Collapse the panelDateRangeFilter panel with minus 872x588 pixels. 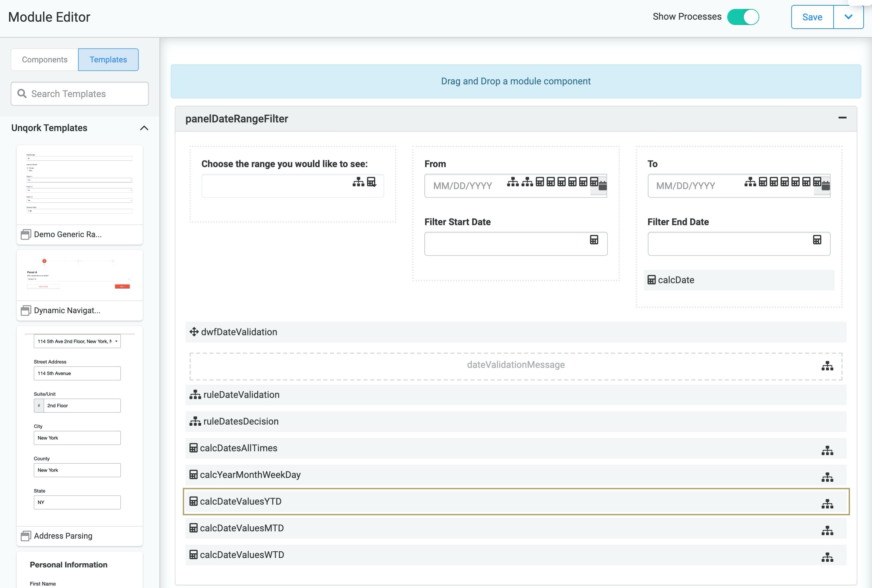(842, 118)
